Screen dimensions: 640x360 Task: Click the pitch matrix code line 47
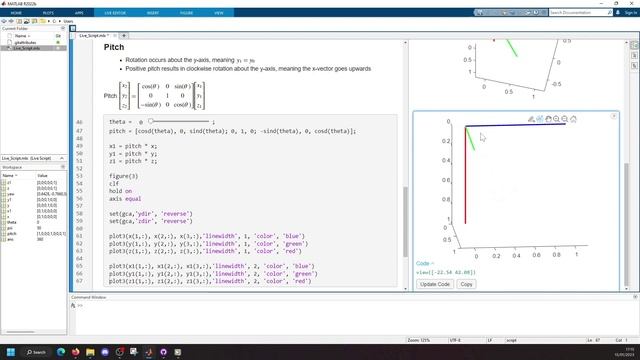pyautogui.click(x=232, y=131)
